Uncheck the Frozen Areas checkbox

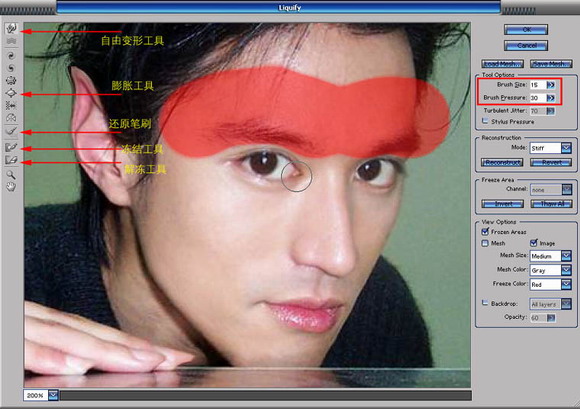pos(485,231)
